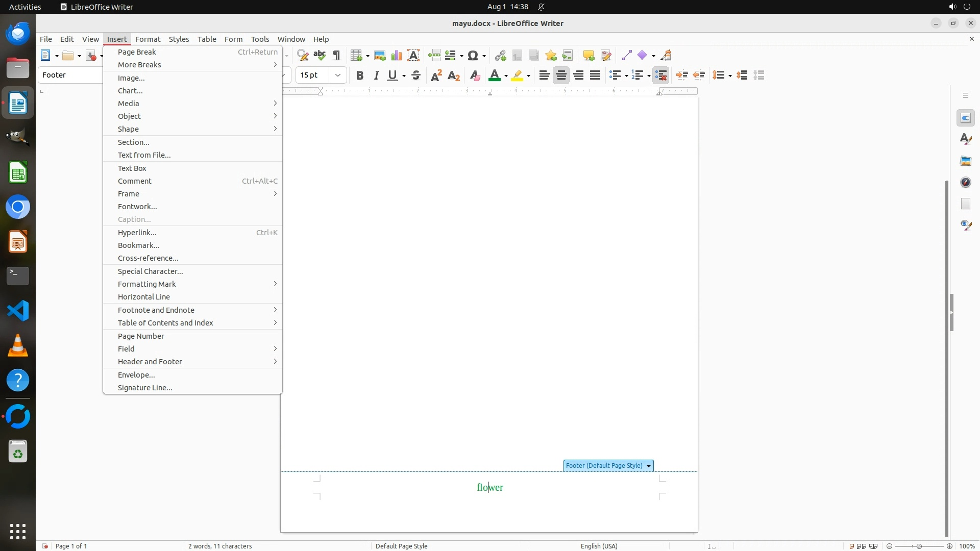Click the Superscript formatting icon

point(436,76)
